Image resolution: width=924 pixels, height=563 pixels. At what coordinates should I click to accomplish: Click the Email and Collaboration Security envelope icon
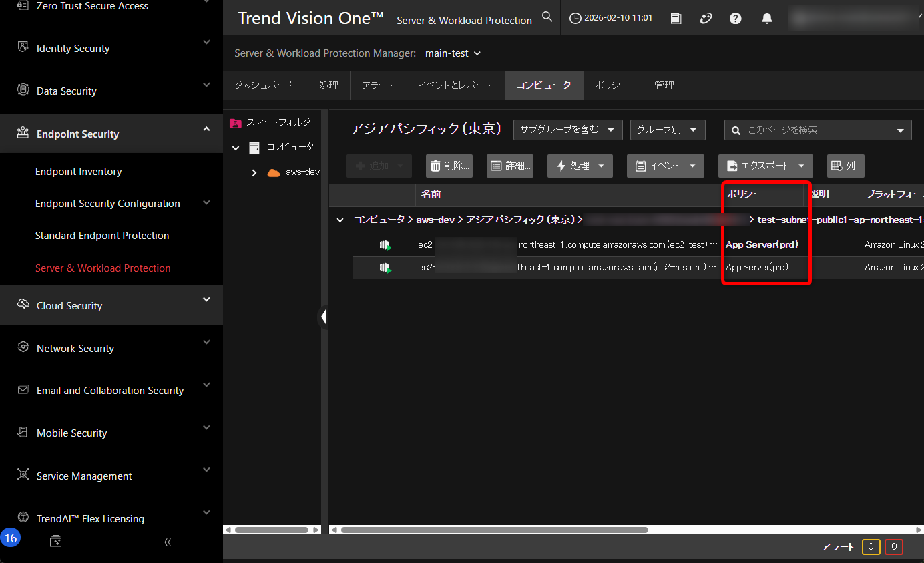(23, 389)
